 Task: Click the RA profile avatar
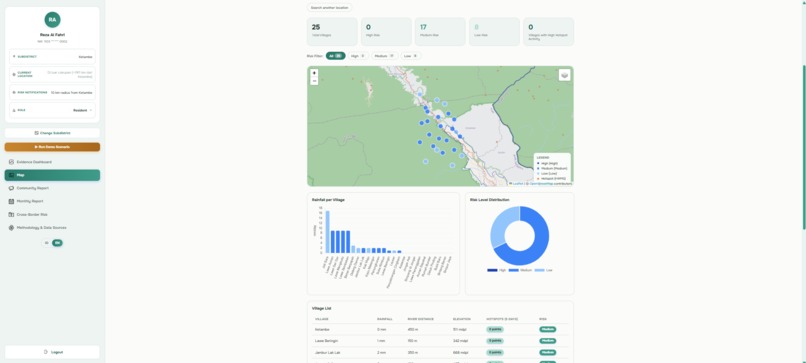(x=52, y=20)
